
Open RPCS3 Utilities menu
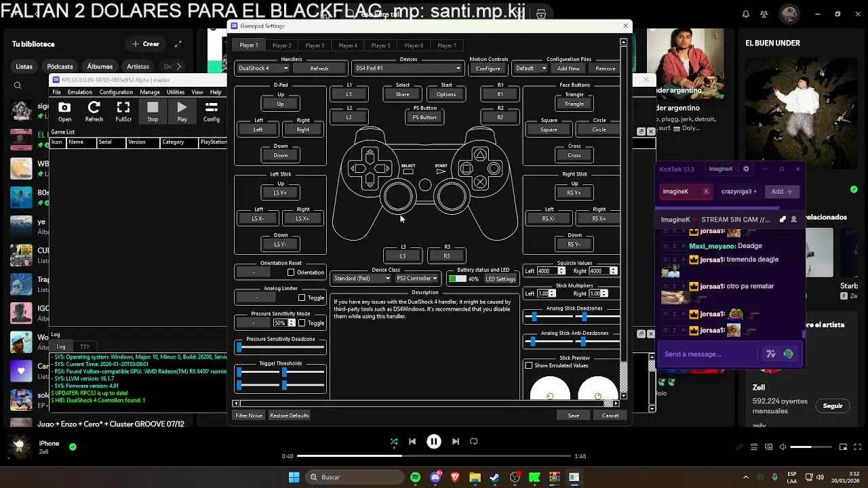click(x=176, y=92)
